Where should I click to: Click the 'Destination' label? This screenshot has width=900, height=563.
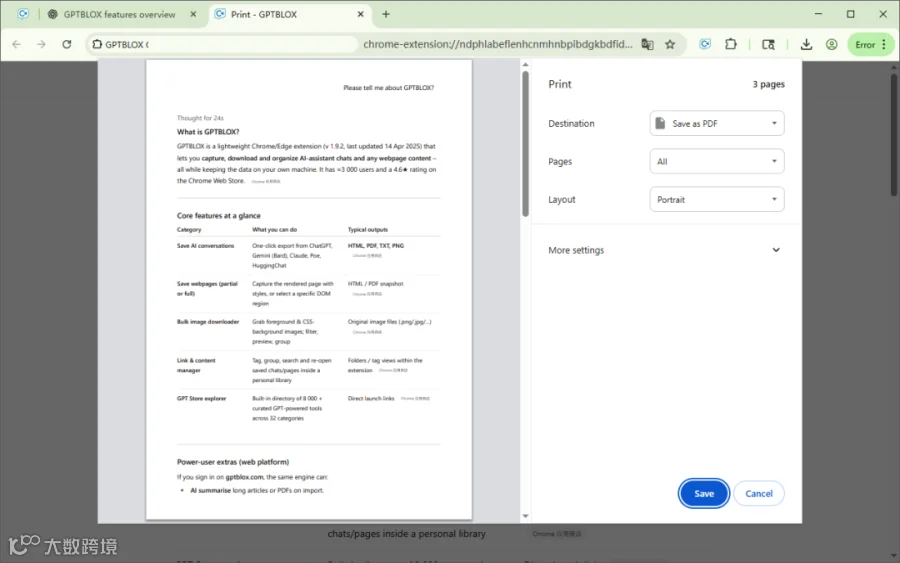point(571,123)
